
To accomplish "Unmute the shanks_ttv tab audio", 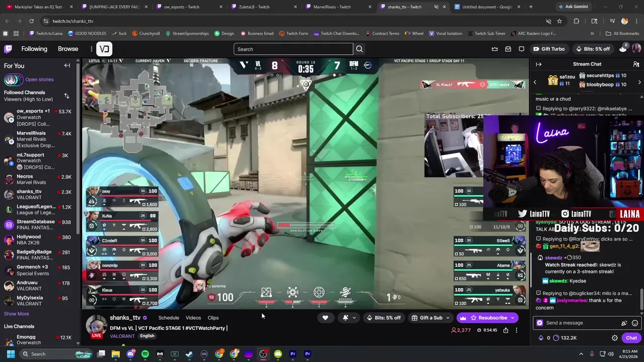I will (436, 7).
